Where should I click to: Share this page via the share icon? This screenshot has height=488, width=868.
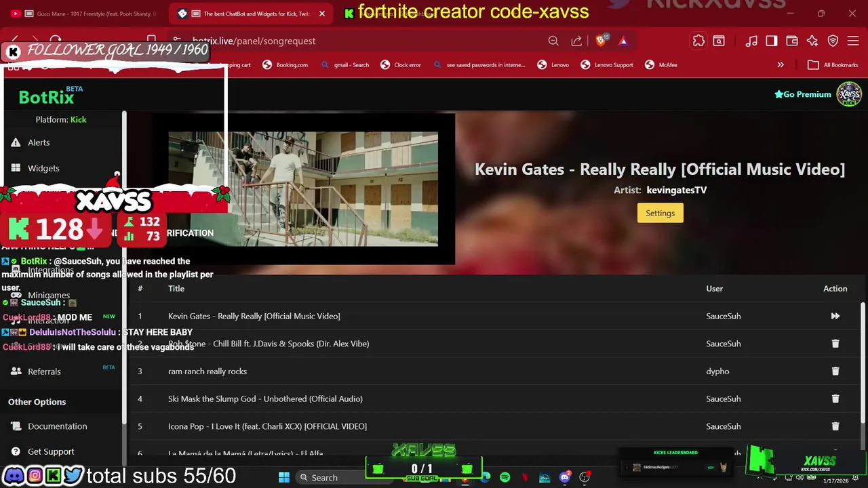point(576,41)
